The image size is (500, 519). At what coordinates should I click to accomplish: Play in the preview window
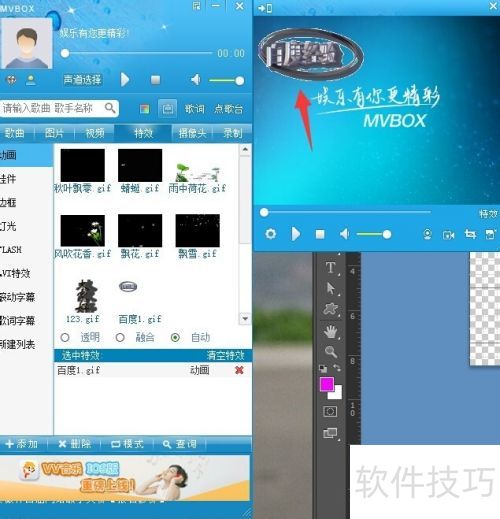click(295, 234)
